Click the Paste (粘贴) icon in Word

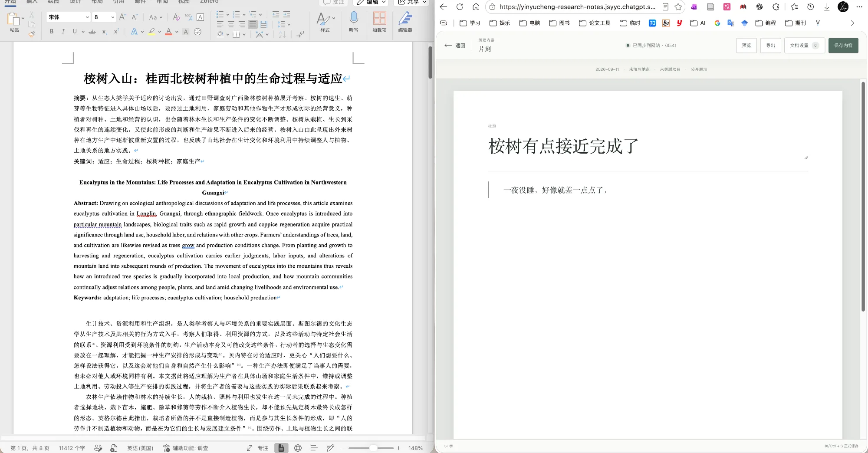[x=13, y=19]
